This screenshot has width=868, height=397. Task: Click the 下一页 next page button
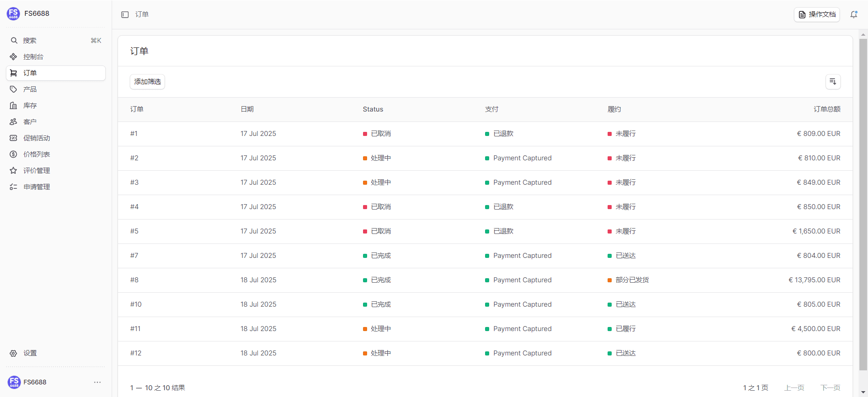pyautogui.click(x=830, y=388)
